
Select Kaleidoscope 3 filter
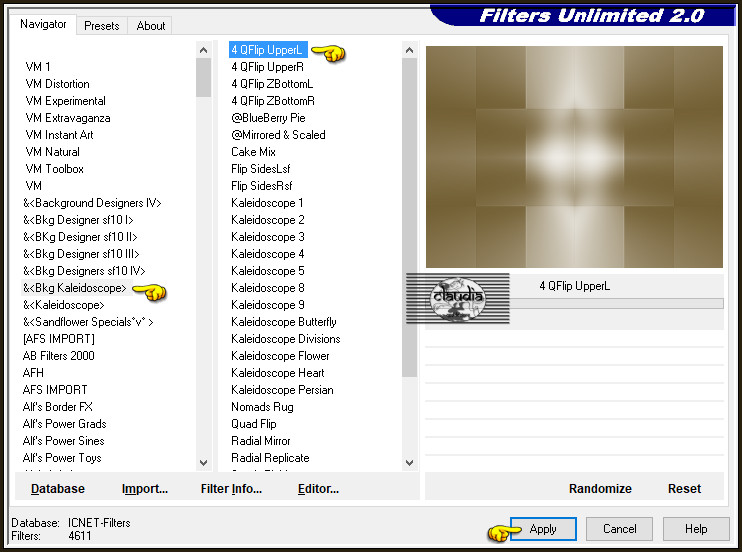click(x=268, y=237)
